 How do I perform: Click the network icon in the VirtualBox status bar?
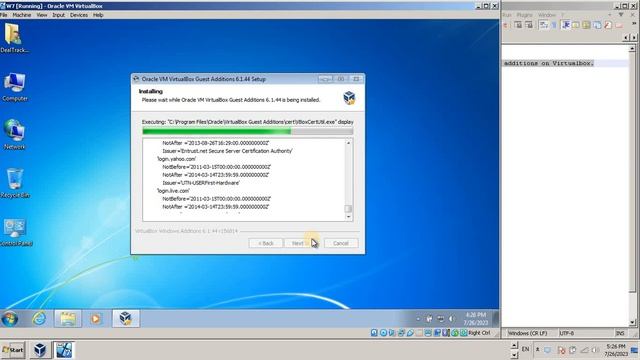(x=401, y=333)
